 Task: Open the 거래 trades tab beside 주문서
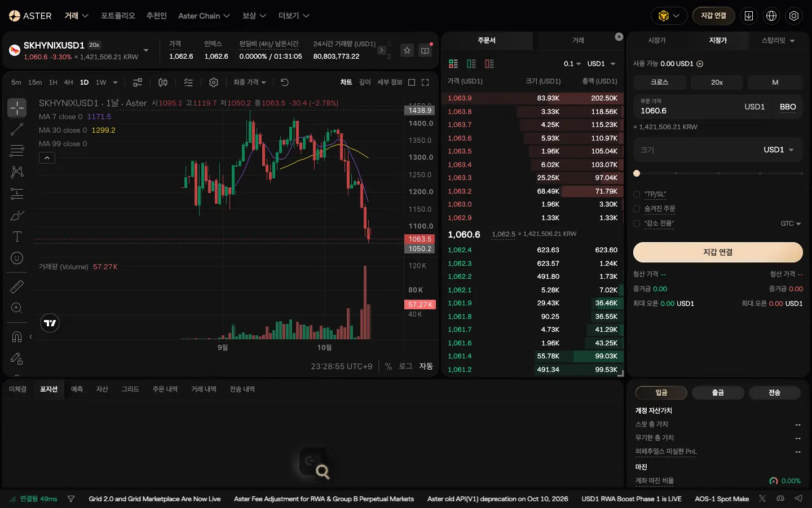tap(579, 41)
